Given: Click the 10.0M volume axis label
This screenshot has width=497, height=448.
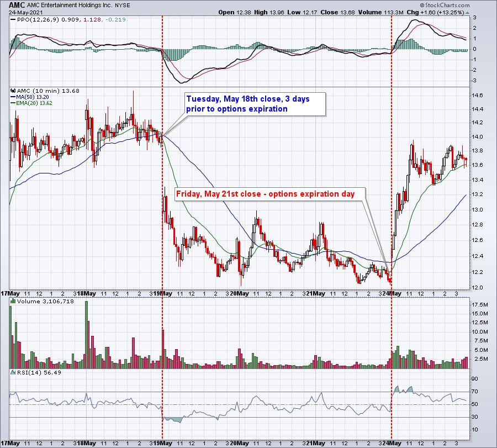Looking at the screenshot, I should point(480,331).
